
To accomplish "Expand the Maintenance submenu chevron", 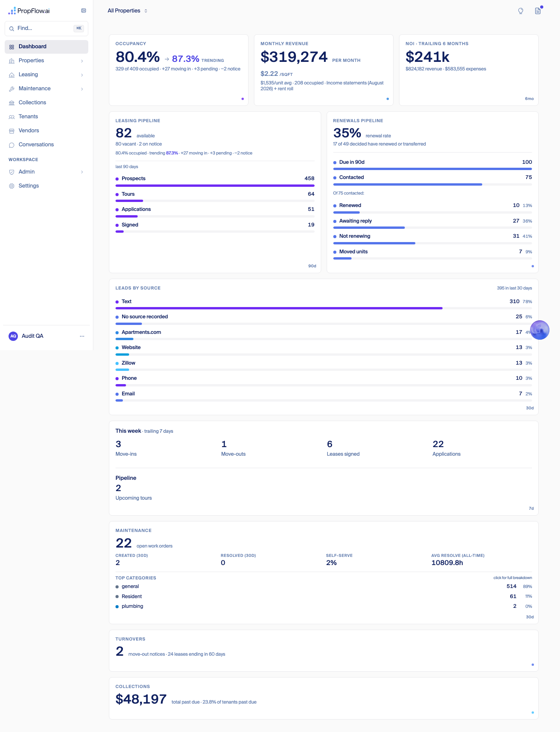I will pyautogui.click(x=82, y=89).
